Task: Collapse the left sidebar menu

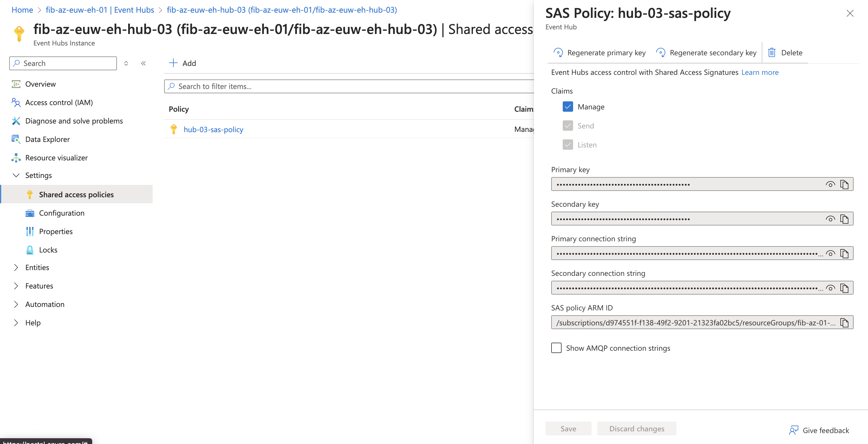Action: coord(143,63)
